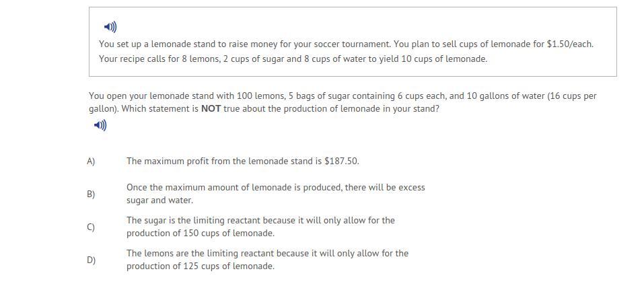This screenshot has height=288, width=644.
Task: Choose the sugar limiting reactant statement
Action: (x=260, y=227)
